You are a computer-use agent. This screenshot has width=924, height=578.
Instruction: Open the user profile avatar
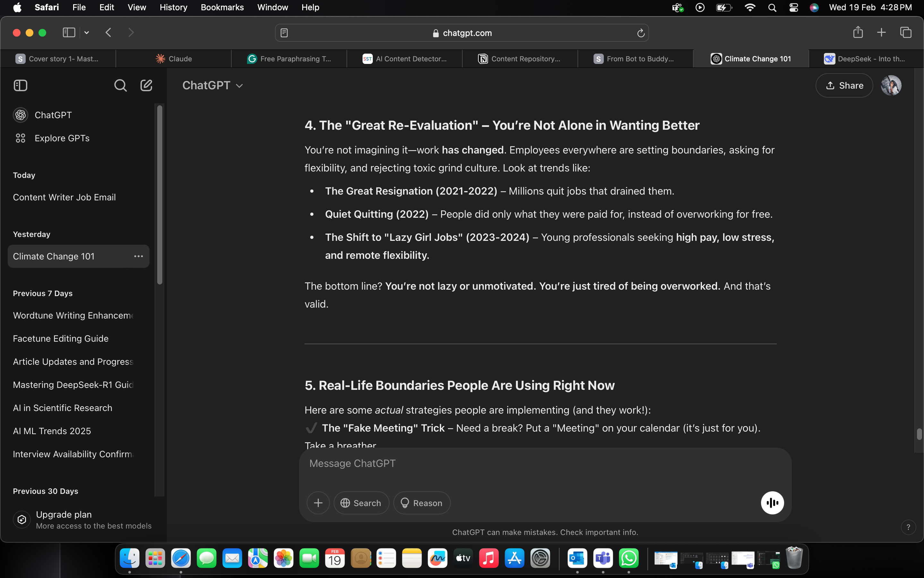point(891,85)
